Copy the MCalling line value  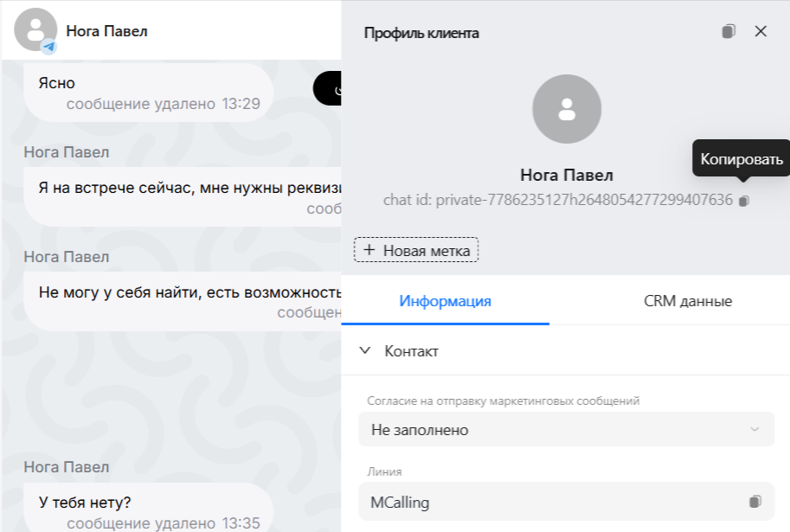[755, 502]
